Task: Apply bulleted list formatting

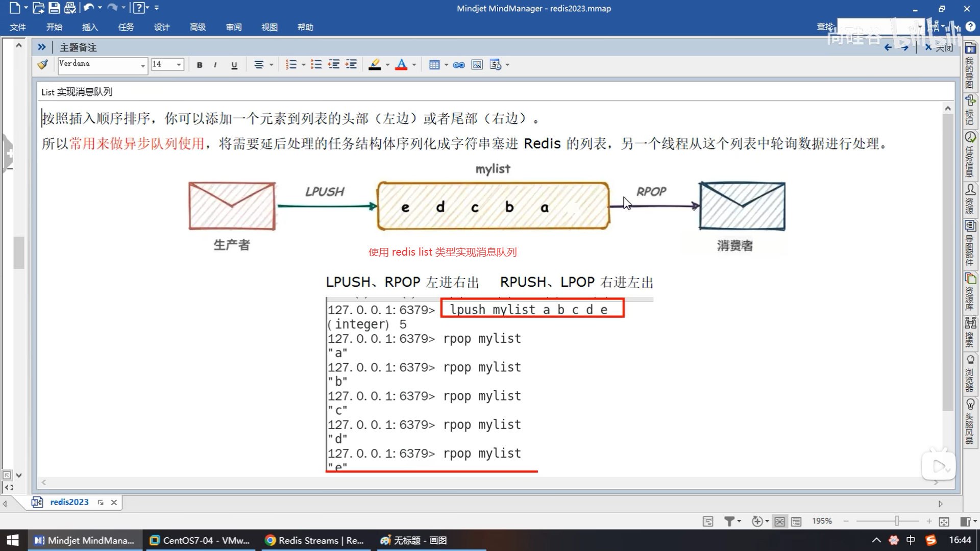Action: pos(316,65)
